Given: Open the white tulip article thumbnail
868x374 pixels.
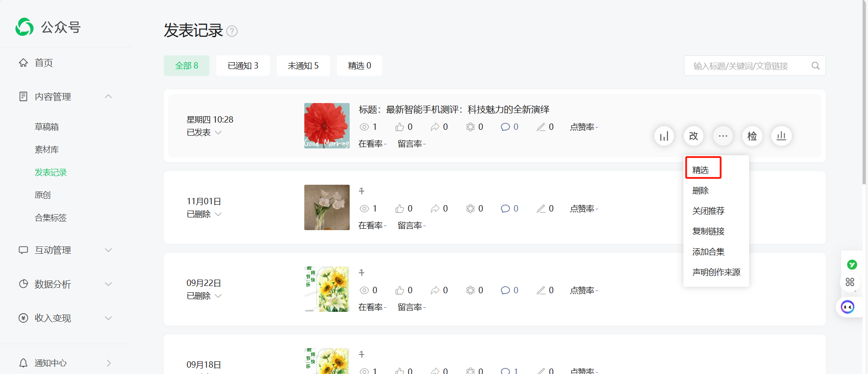Looking at the screenshot, I should [x=327, y=207].
